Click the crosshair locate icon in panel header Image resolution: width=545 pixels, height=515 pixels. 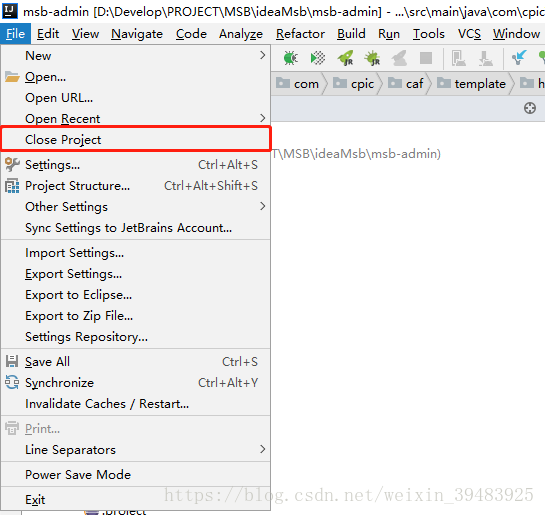click(x=530, y=108)
